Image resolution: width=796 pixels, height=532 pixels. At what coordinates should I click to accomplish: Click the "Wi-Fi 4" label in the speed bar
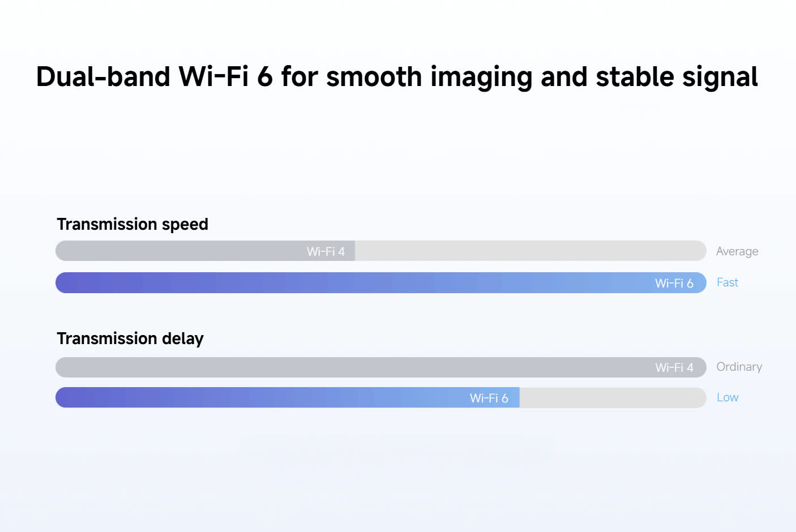[326, 251]
